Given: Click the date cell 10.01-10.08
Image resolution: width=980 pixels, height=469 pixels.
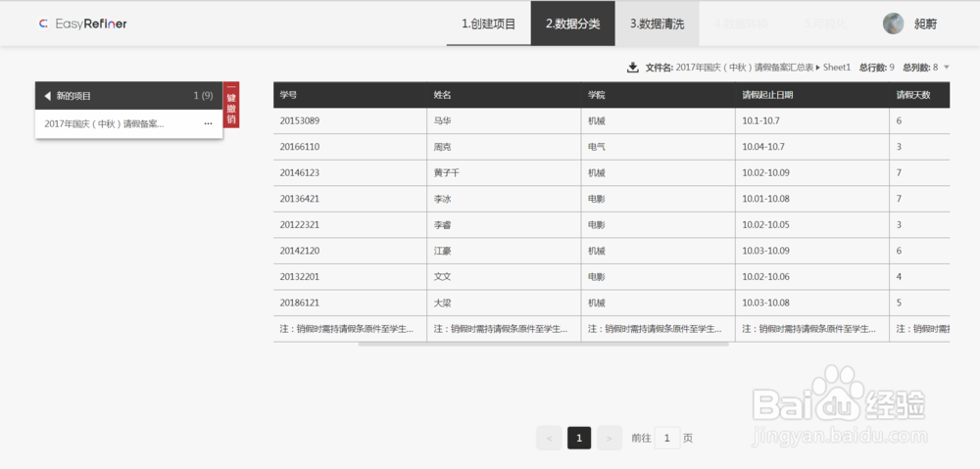Looking at the screenshot, I should pos(811,199).
